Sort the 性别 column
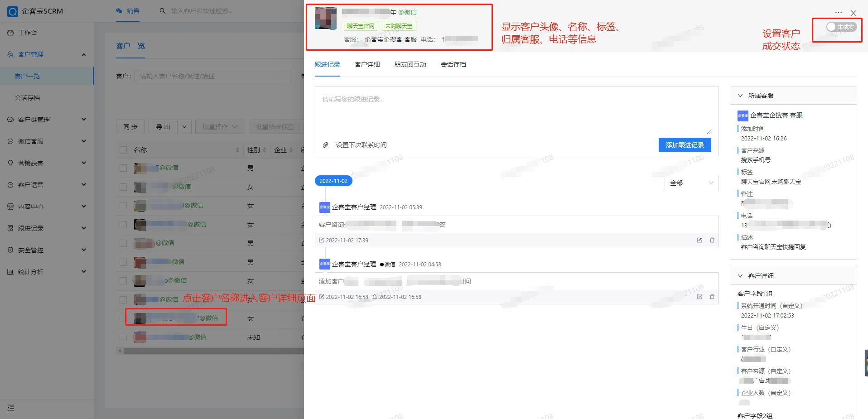This screenshot has width=868, height=419. point(265,150)
